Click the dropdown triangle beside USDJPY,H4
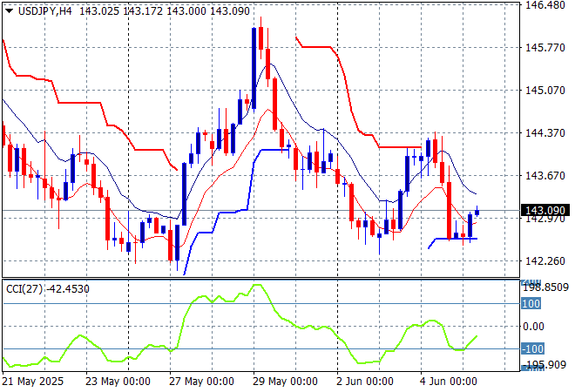 pyautogui.click(x=9, y=9)
